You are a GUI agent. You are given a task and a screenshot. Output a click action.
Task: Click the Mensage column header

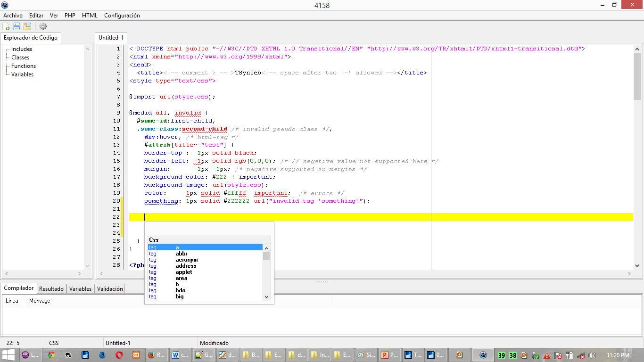pyautogui.click(x=40, y=301)
